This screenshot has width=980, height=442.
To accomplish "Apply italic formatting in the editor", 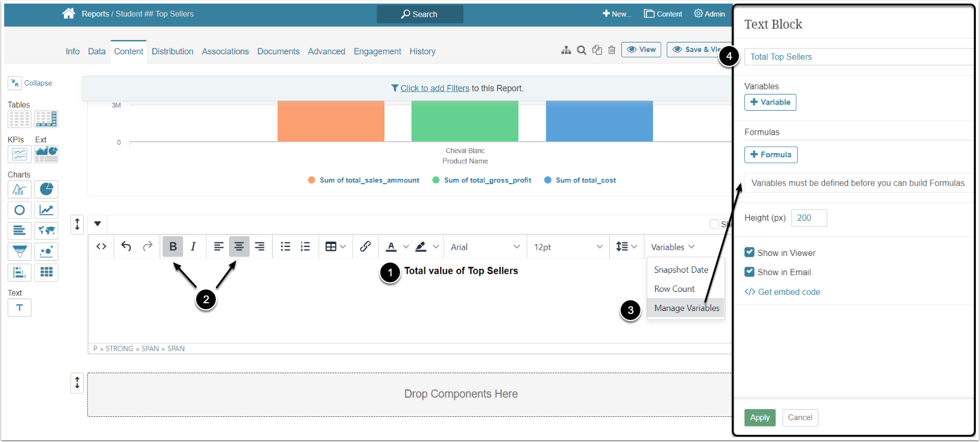I will [x=193, y=246].
